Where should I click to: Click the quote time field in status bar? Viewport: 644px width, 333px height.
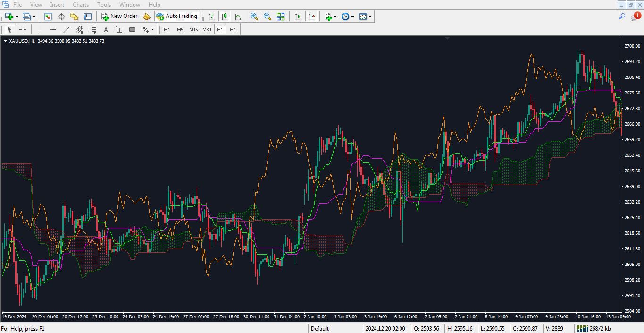[386, 328]
